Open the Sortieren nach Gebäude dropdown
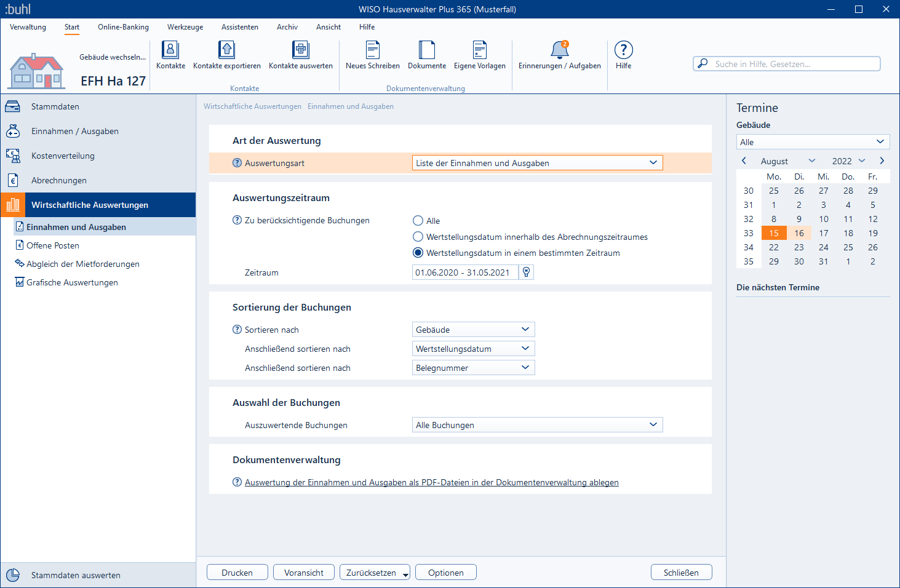 pyautogui.click(x=473, y=330)
